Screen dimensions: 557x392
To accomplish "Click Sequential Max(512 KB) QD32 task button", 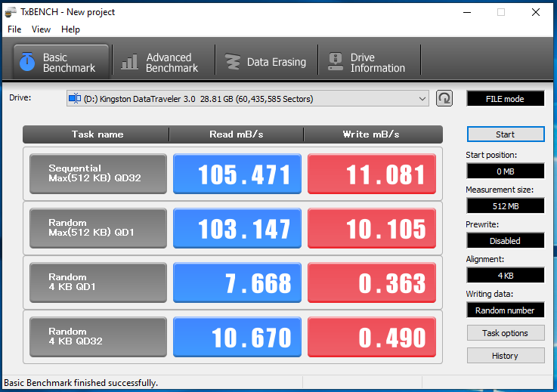I will [x=98, y=174].
